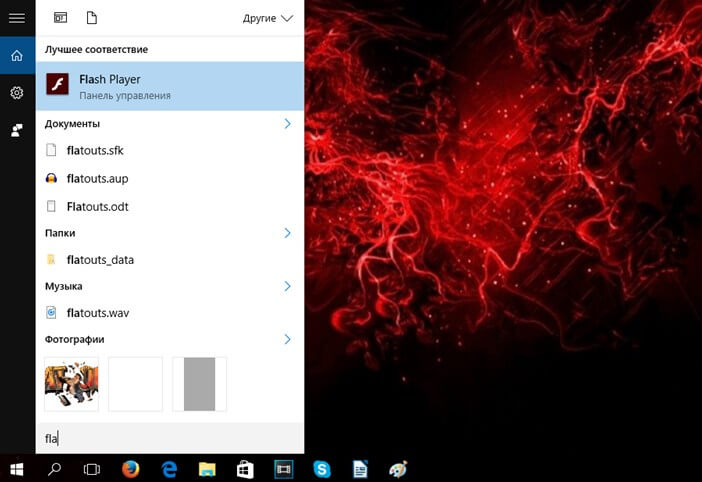Screen dimensions: 702x482
Task: Expand the Документы results section
Action: (287, 124)
